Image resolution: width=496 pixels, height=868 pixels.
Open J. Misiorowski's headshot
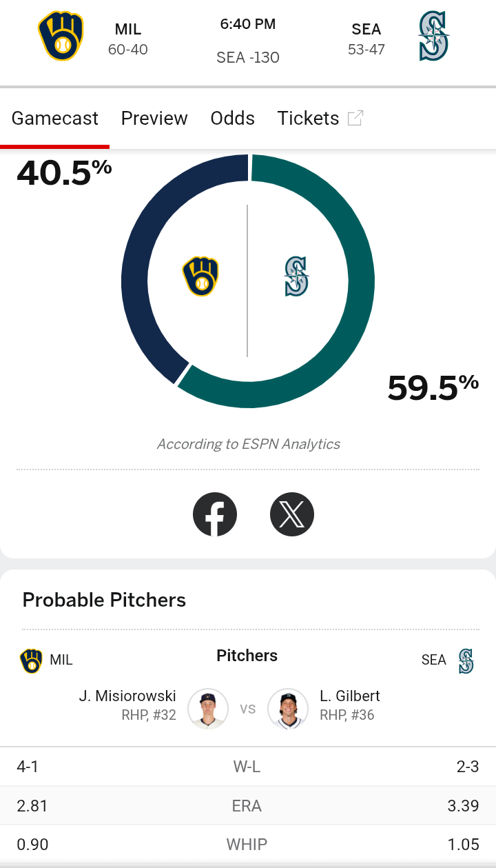point(208,708)
